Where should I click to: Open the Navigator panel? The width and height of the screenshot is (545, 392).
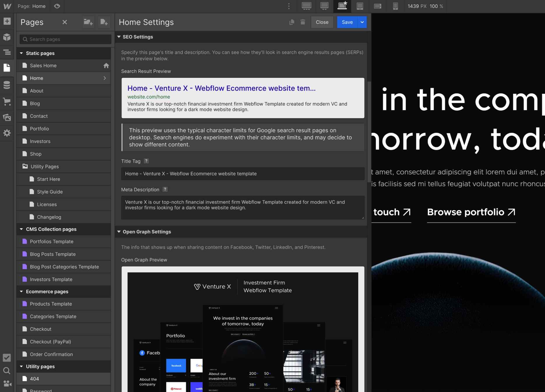point(6,52)
